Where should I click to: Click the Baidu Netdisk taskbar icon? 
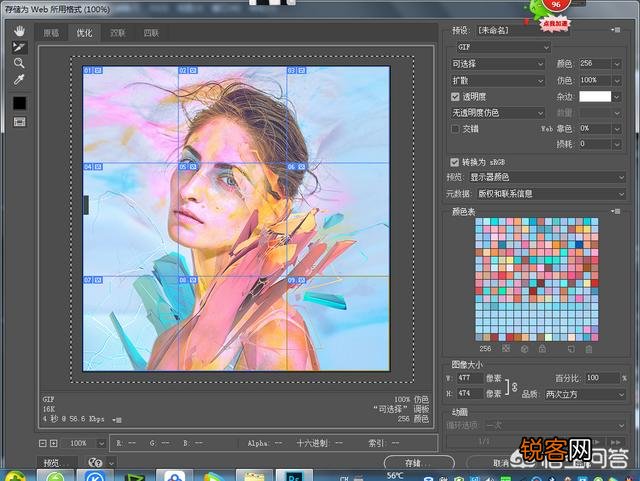pyautogui.click(x=174, y=475)
